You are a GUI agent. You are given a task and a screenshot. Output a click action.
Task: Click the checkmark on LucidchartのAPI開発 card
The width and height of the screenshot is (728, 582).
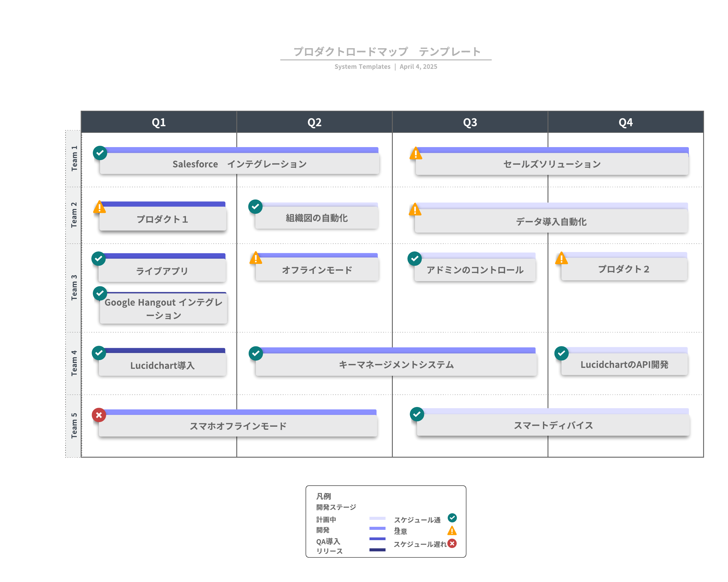(x=561, y=353)
